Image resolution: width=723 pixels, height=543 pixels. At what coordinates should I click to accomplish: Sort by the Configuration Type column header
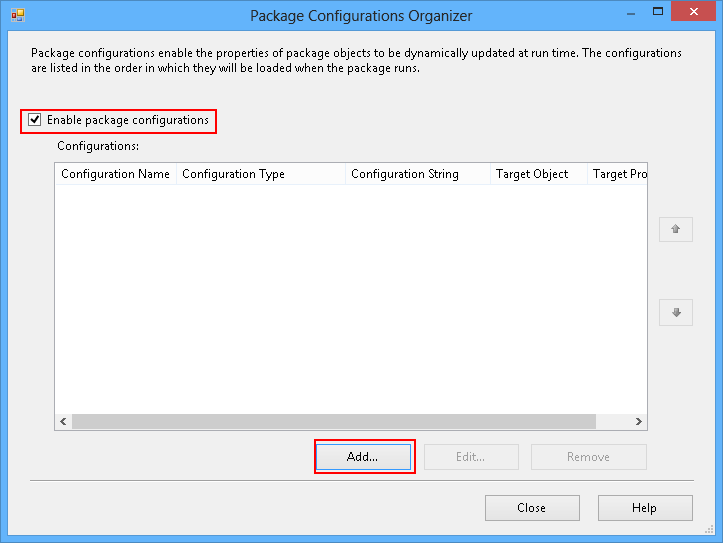tap(260, 174)
